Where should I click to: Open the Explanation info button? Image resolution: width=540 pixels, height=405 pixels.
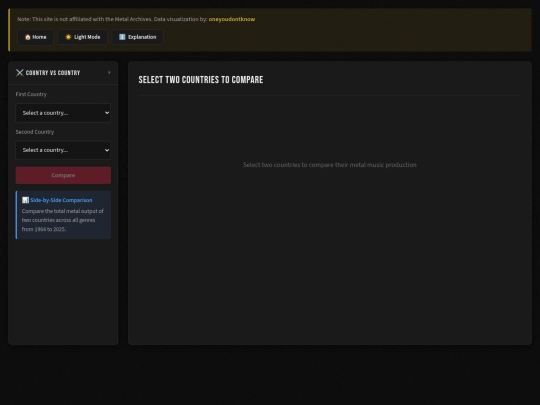coord(137,37)
